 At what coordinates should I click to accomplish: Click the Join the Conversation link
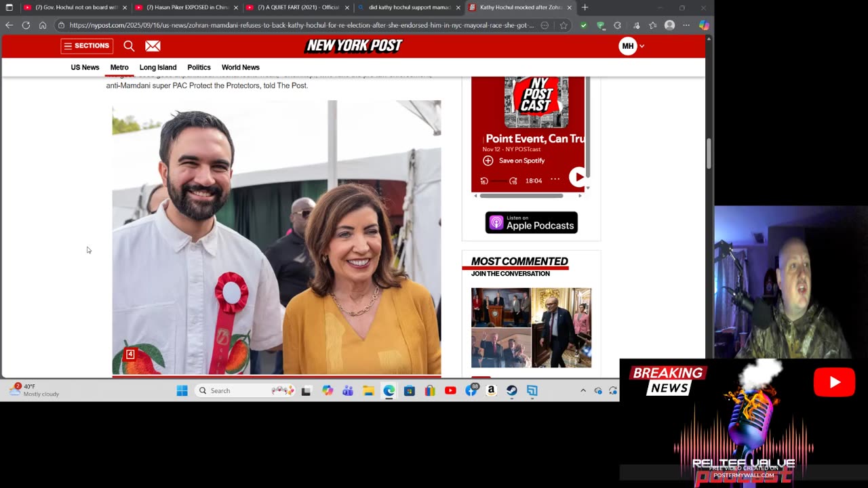tap(511, 274)
